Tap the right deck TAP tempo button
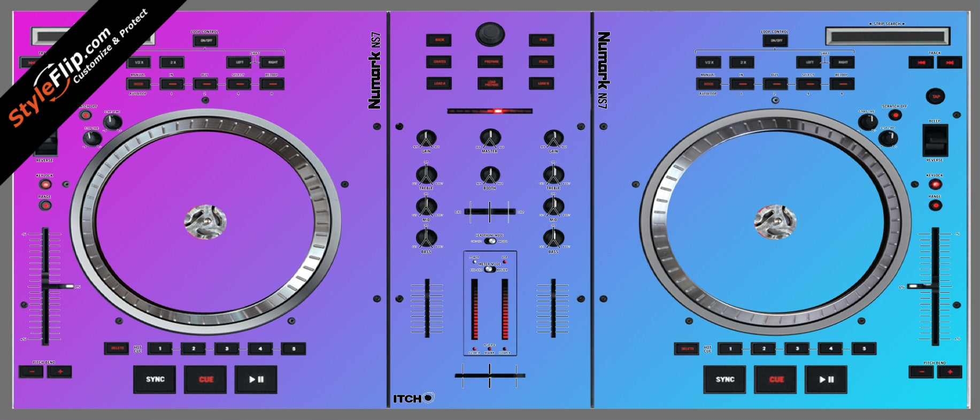 936,96
